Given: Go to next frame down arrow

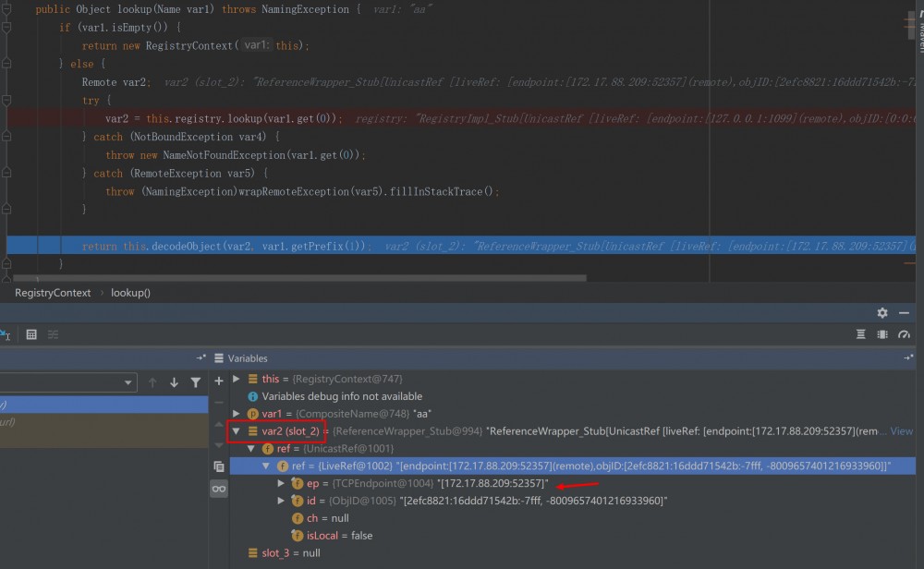Looking at the screenshot, I should (x=174, y=382).
